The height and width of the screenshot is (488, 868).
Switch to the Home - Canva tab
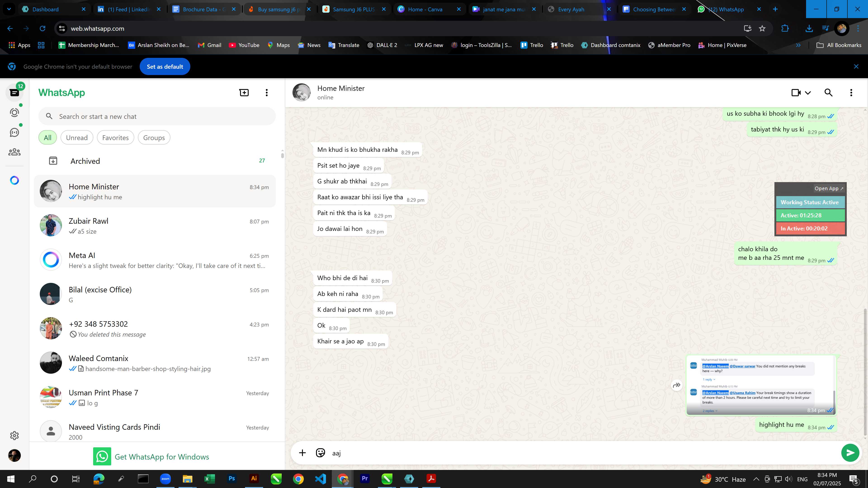pyautogui.click(x=429, y=9)
